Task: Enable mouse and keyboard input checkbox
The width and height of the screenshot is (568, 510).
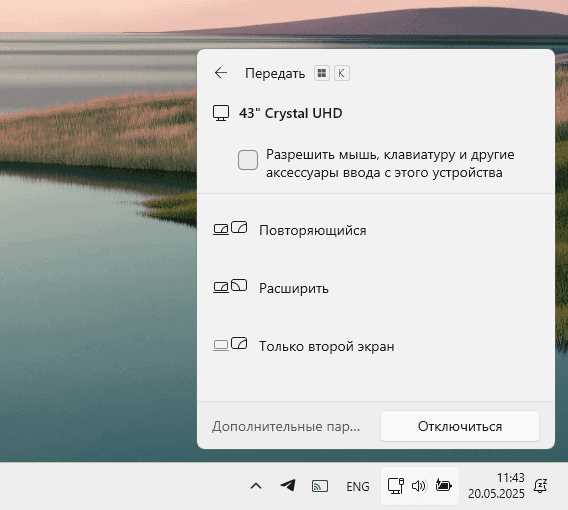Action: point(248,160)
